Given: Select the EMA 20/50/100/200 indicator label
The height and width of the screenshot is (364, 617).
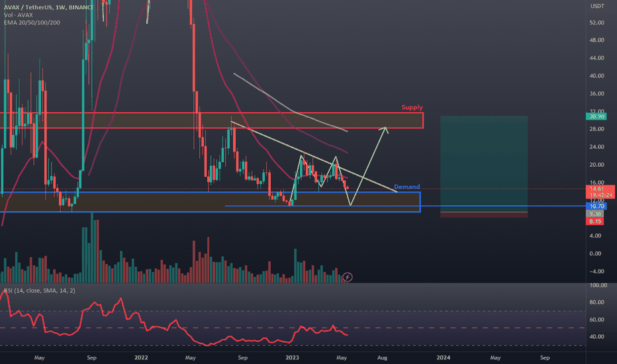Looking at the screenshot, I should [32, 23].
